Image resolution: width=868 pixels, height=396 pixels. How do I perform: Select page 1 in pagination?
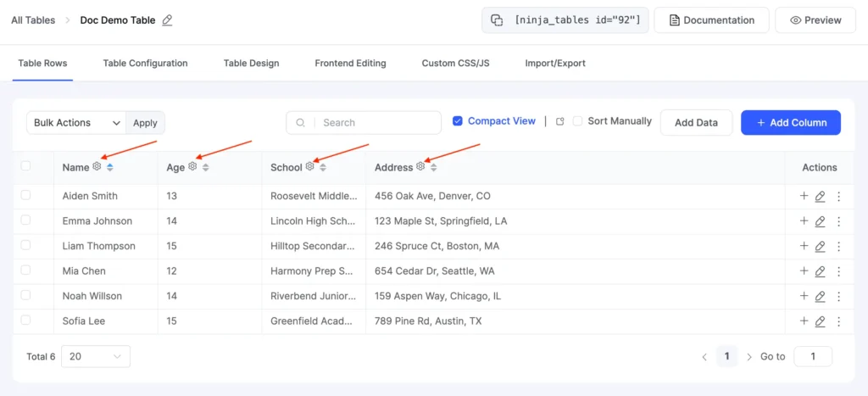[x=726, y=357]
